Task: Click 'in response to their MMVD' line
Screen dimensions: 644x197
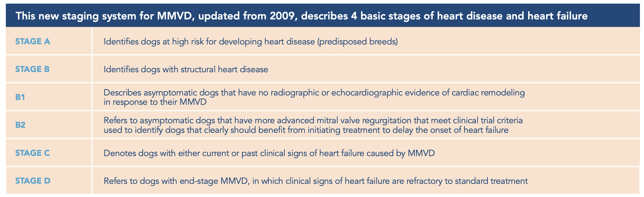Action: pos(155,102)
